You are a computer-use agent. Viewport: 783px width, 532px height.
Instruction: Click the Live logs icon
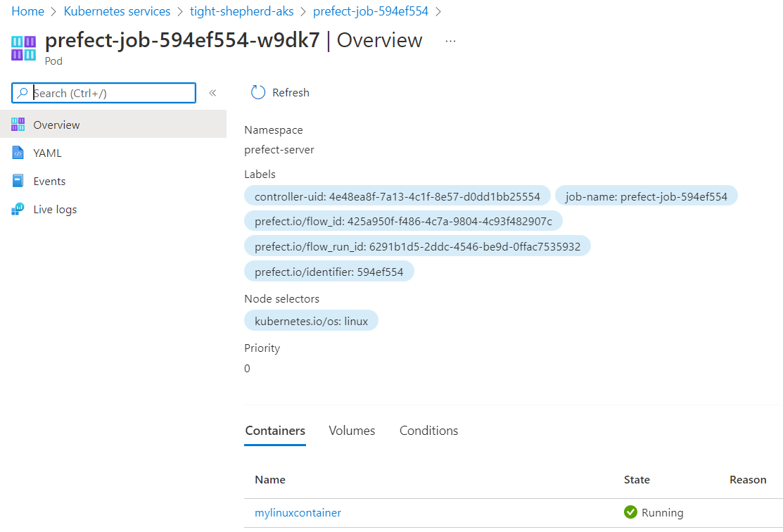point(18,209)
